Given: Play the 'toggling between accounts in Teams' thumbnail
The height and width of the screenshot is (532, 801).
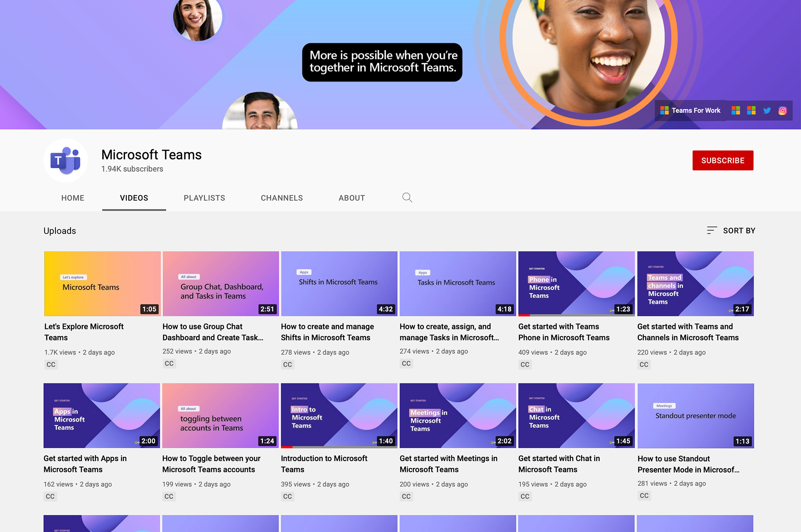Looking at the screenshot, I should (x=220, y=416).
